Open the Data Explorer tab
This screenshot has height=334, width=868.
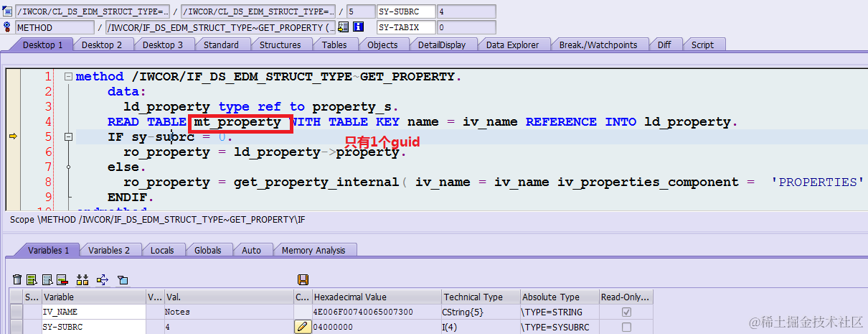pyautogui.click(x=512, y=45)
